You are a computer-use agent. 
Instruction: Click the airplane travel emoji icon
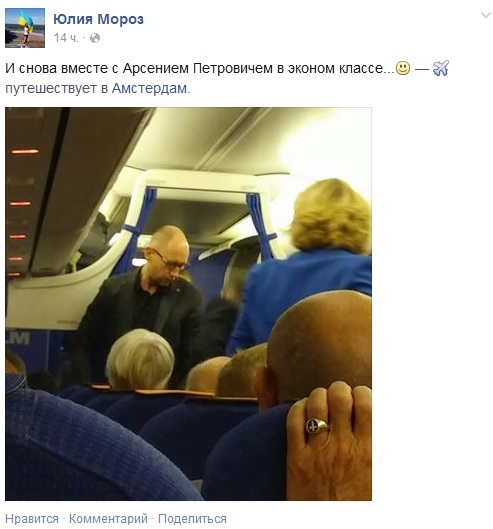(441, 68)
